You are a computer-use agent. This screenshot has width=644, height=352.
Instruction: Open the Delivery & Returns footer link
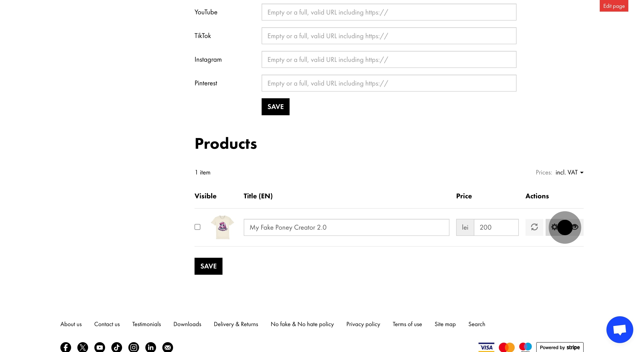[x=236, y=324]
